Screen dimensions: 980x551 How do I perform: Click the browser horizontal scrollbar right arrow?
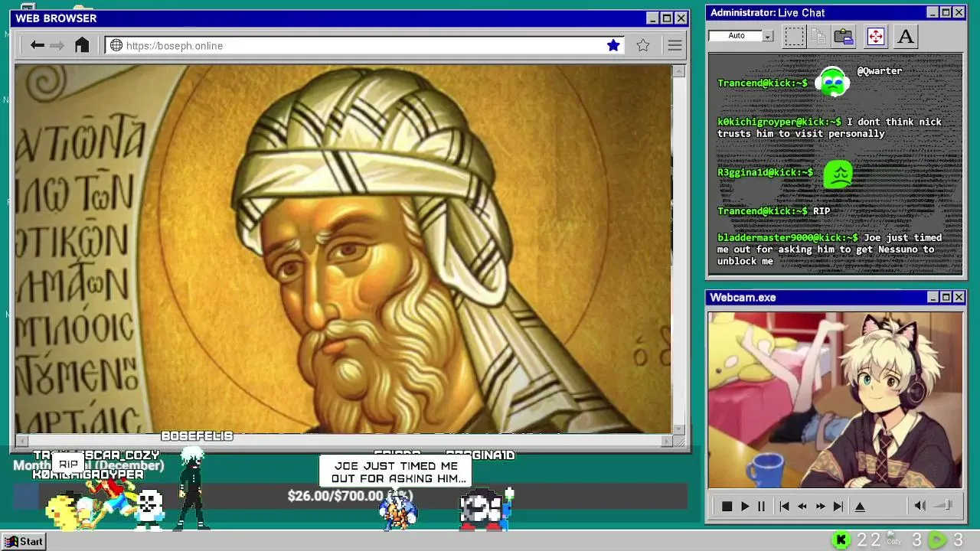tap(667, 441)
